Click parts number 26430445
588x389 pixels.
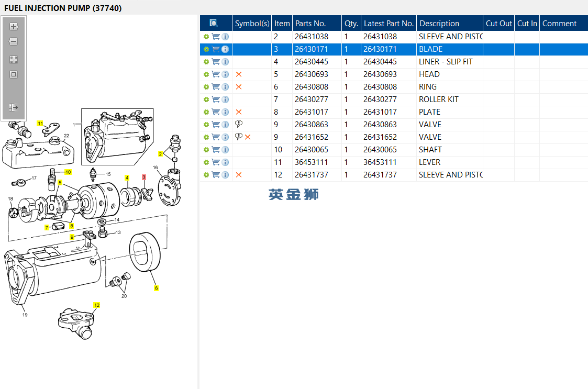click(311, 62)
